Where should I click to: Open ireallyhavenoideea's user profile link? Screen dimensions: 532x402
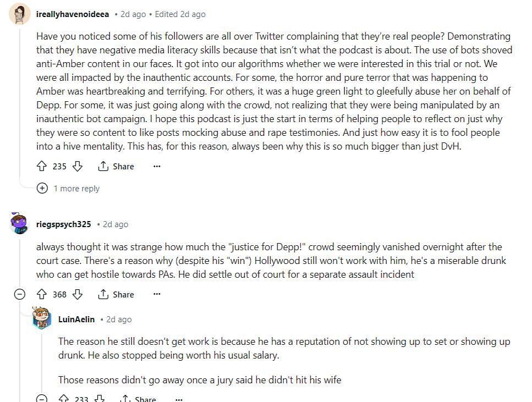pos(73,14)
